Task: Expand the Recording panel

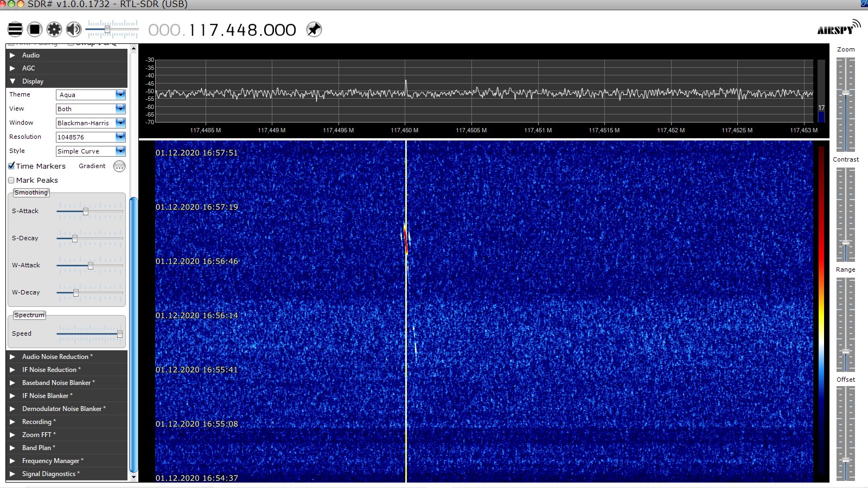Action: click(67, 422)
